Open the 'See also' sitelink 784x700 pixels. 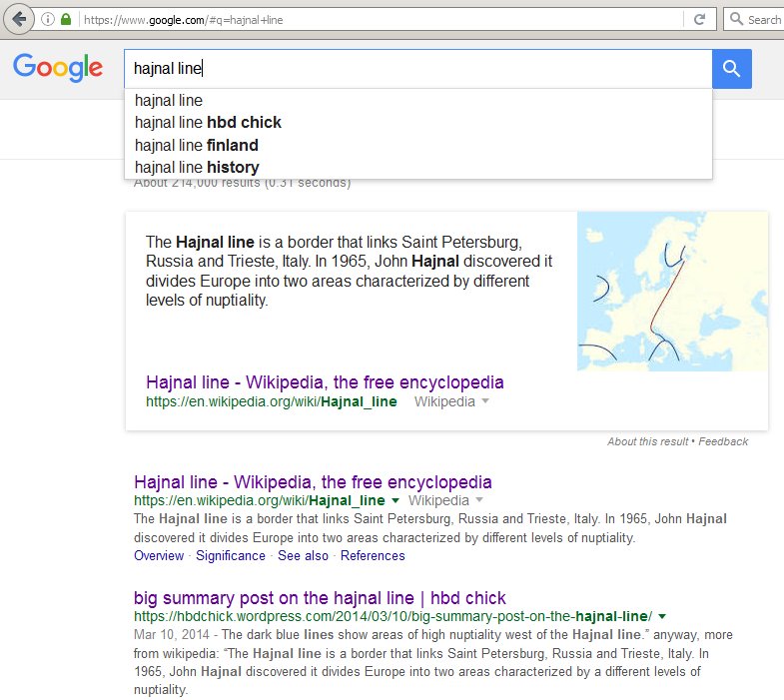pyautogui.click(x=303, y=556)
